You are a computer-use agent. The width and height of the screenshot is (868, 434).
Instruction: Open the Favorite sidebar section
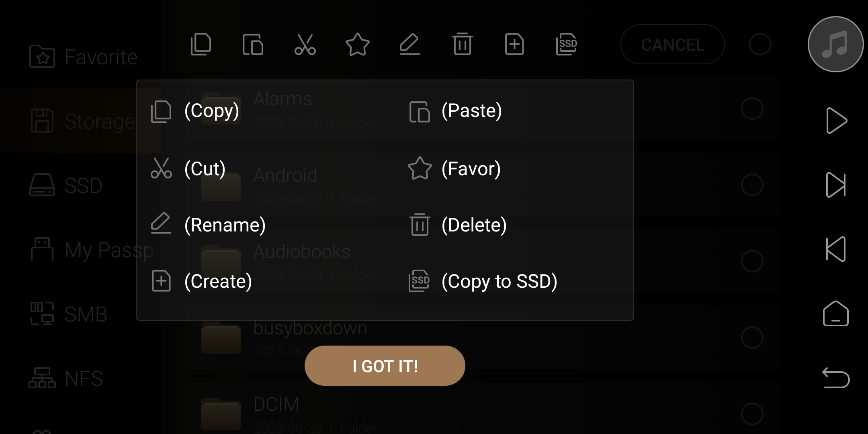click(x=84, y=57)
